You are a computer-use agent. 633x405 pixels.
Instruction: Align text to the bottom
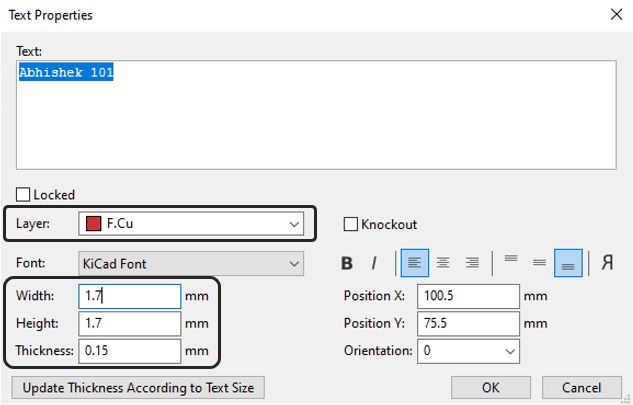pos(568,263)
